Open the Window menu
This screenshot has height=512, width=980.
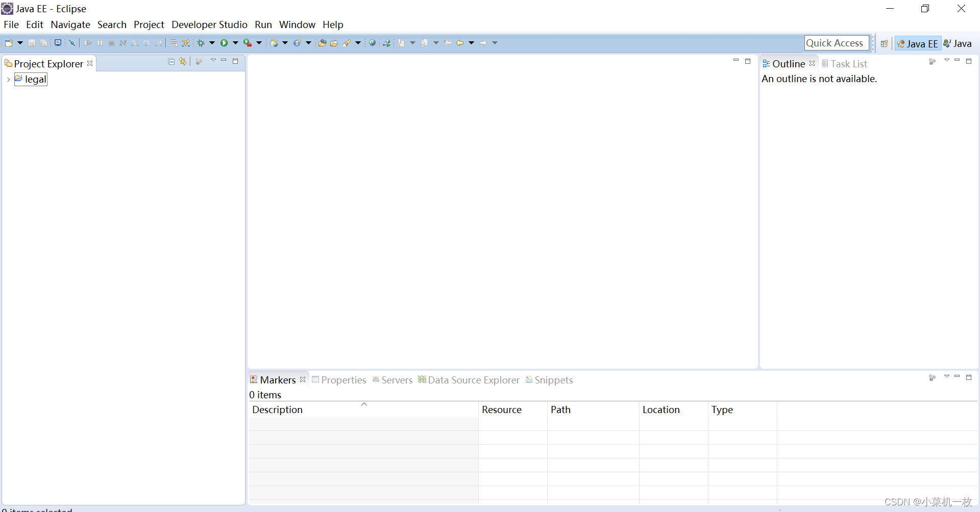pyautogui.click(x=297, y=24)
